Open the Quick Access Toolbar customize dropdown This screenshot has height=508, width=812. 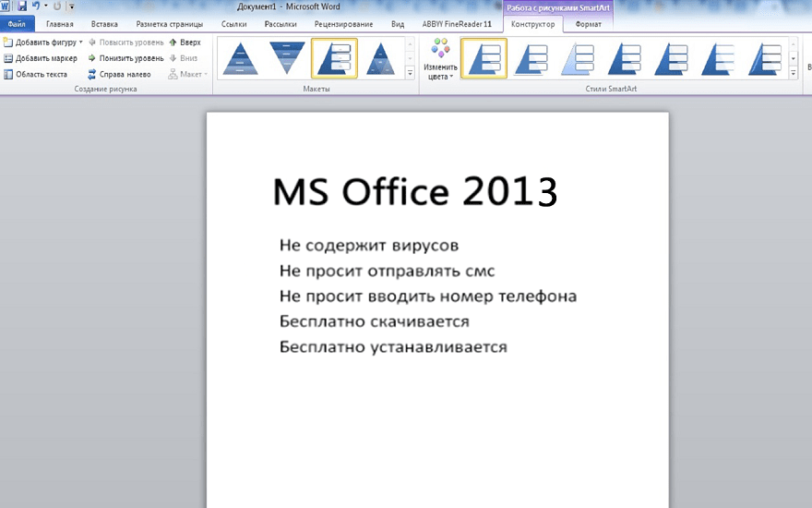(71, 6)
